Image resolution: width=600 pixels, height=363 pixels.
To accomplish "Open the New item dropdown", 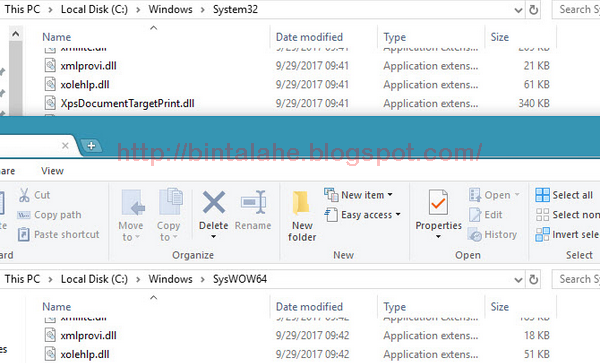I will pyautogui.click(x=358, y=195).
